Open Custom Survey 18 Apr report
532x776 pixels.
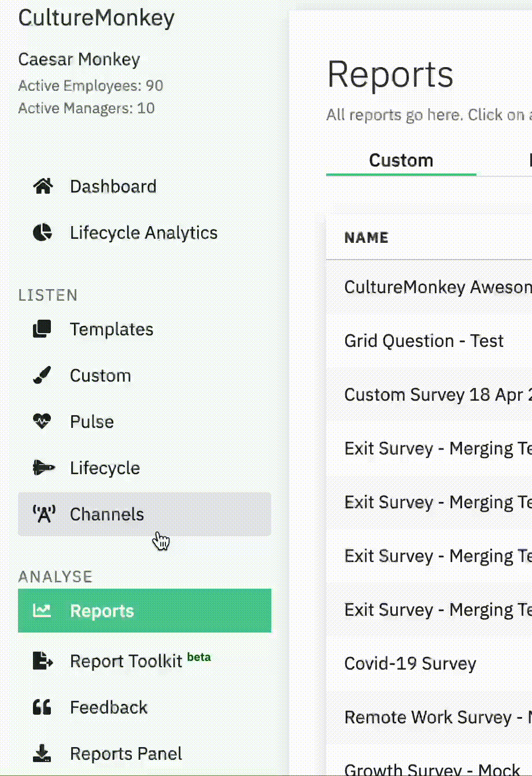tap(429, 394)
